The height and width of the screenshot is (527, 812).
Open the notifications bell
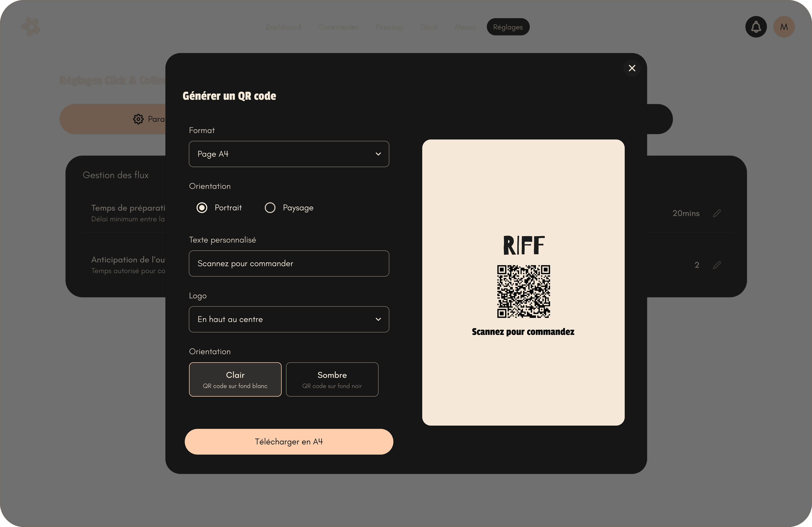click(756, 27)
